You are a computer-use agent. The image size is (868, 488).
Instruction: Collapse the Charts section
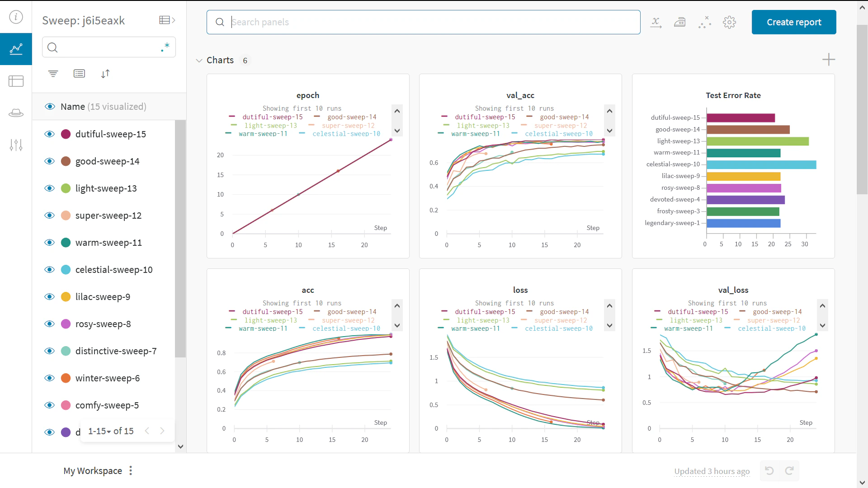click(199, 60)
